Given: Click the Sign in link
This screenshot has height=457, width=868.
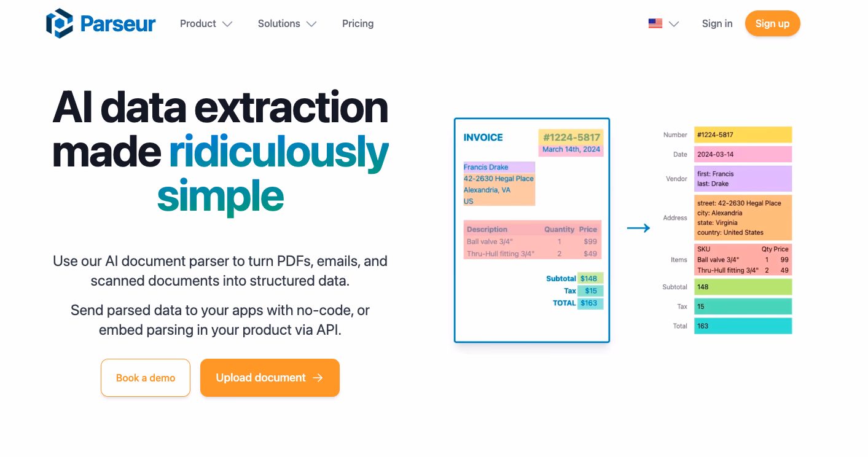Looking at the screenshot, I should [717, 24].
